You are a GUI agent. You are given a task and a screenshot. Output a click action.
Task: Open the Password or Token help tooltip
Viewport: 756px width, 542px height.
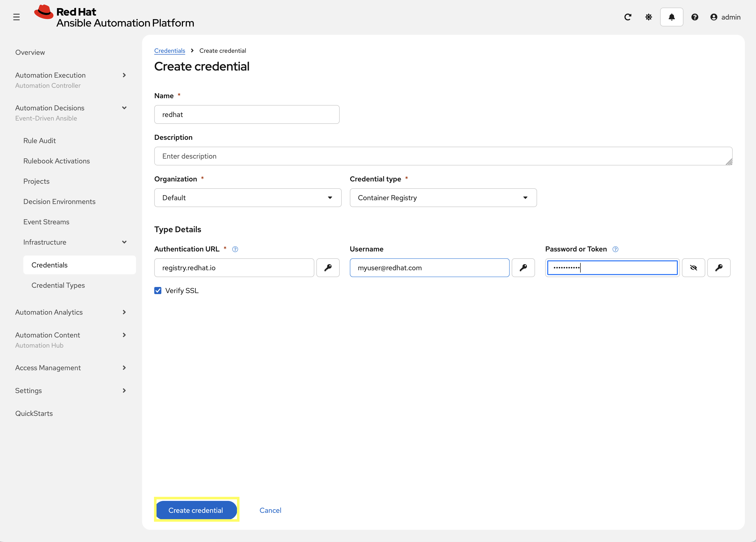click(615, 249)
